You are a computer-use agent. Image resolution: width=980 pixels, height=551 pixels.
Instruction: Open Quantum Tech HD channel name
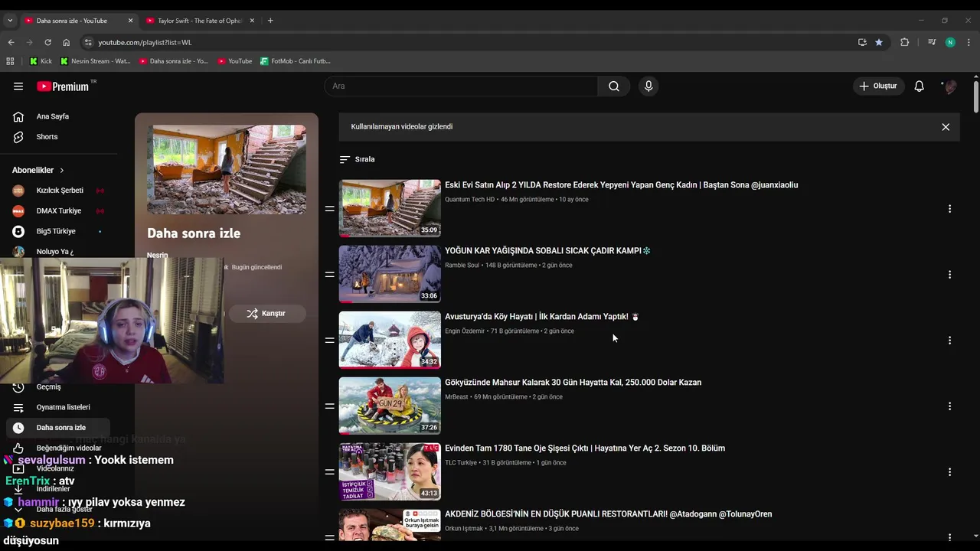coord(469,200)
